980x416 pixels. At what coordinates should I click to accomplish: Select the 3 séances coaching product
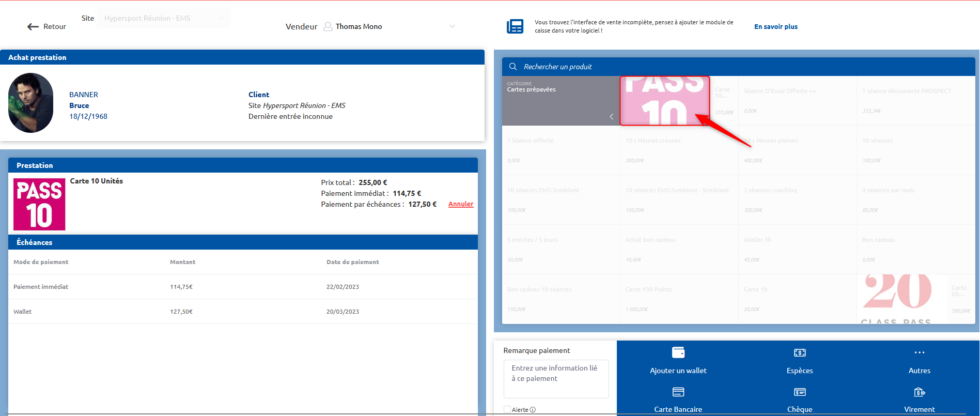(x=797, y=200)
